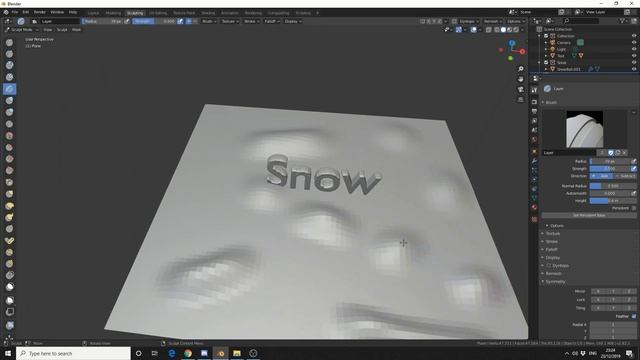The height and width of the screenshot is (360, 640).
Task: Open Chrome from Windows taskbar
Action: coord(188,353)
